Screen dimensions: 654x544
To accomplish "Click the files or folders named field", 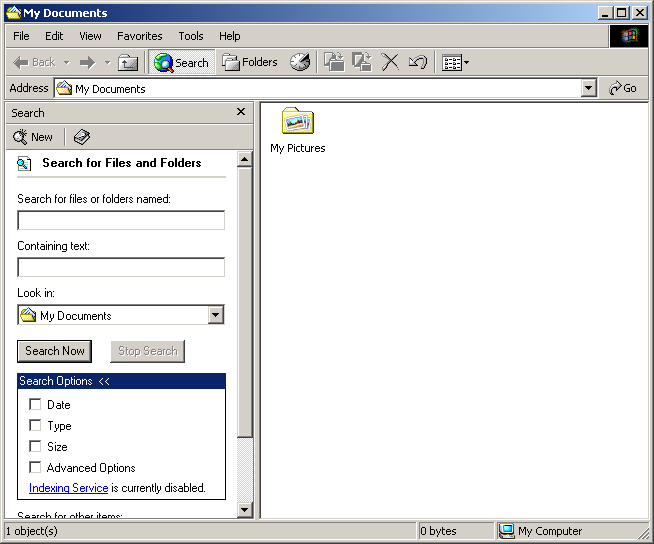I will 121,221.
